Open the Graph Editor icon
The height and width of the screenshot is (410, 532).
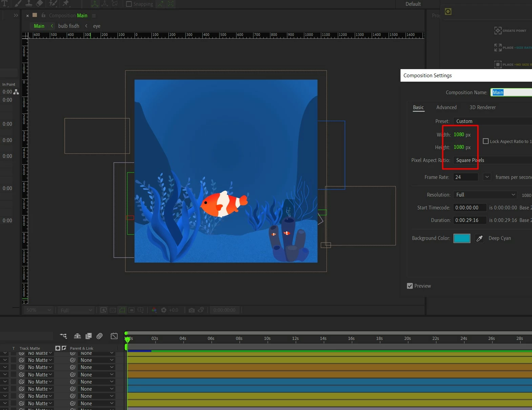(114, 336)
